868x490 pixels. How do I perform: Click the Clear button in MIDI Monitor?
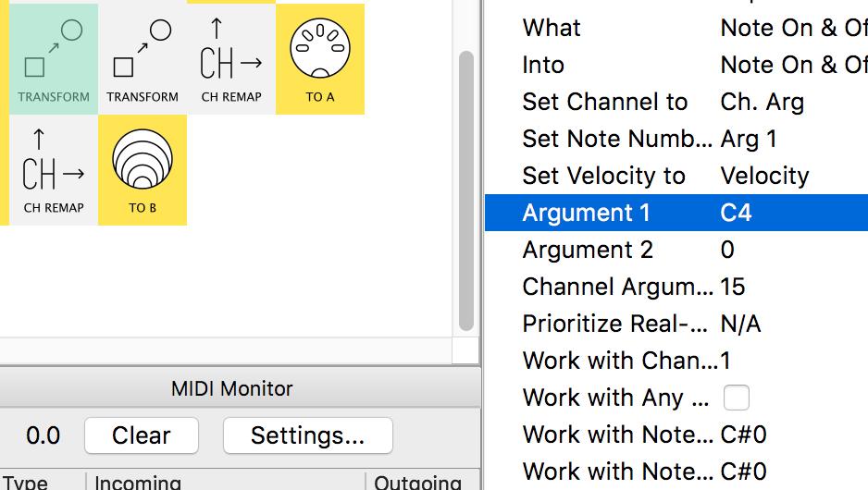click(142, 435)
